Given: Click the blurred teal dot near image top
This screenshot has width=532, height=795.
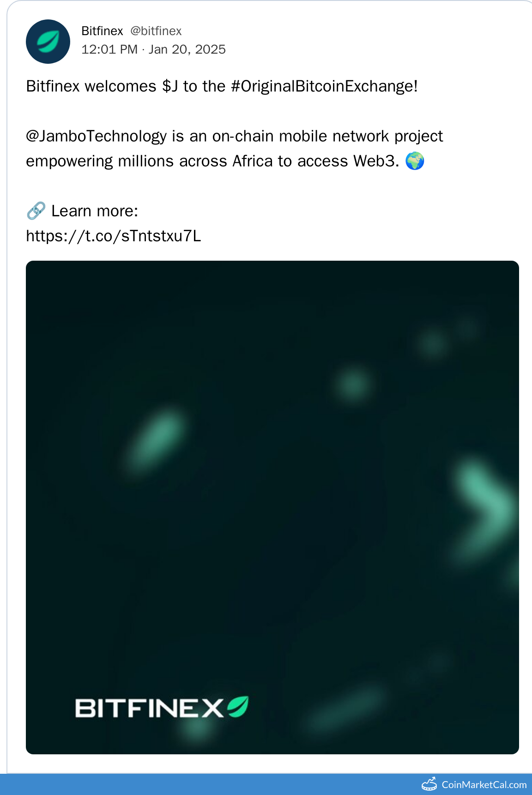Looking at the screenshot, I should [354, 384].
